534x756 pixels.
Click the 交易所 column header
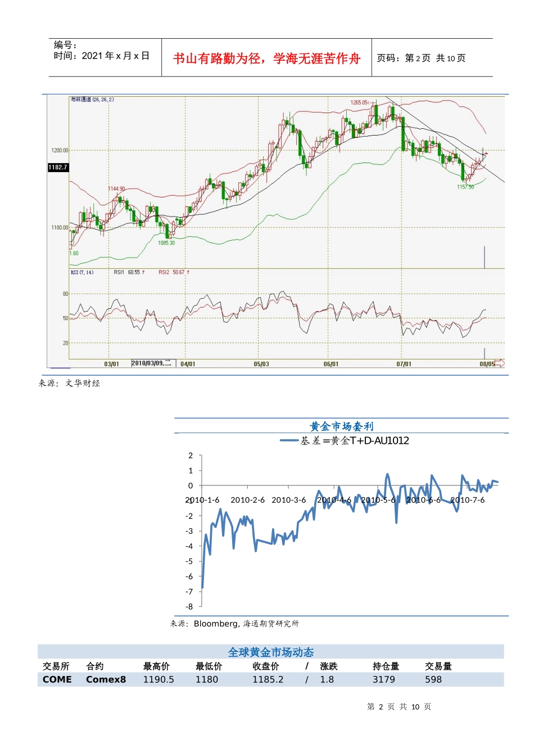tap(56, 666)
